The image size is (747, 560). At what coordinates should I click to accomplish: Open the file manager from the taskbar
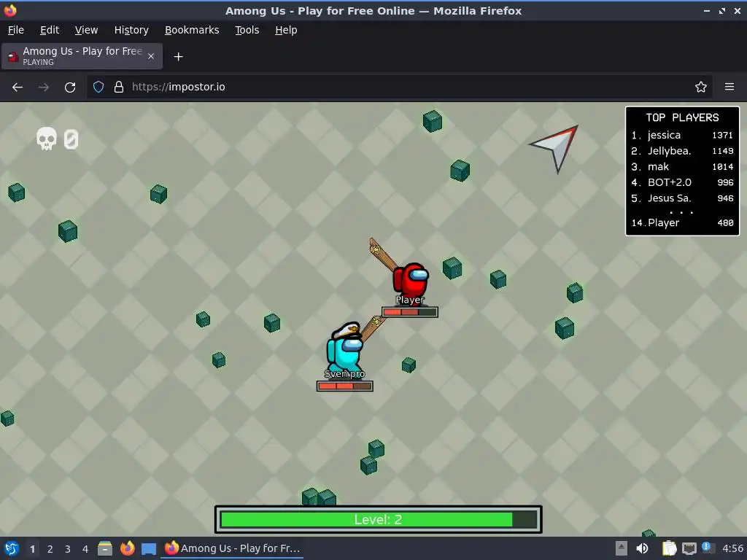[105, 548]
